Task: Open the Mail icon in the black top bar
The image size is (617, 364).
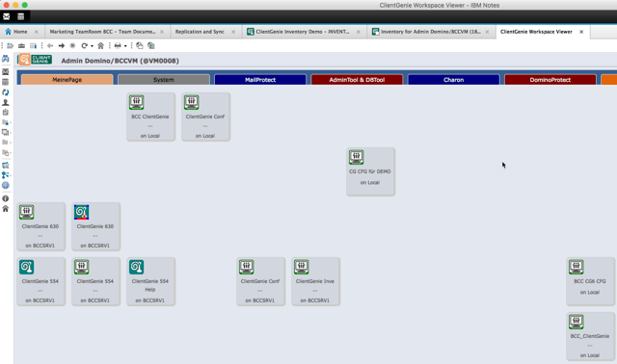Action: click(x=7, y=16)
